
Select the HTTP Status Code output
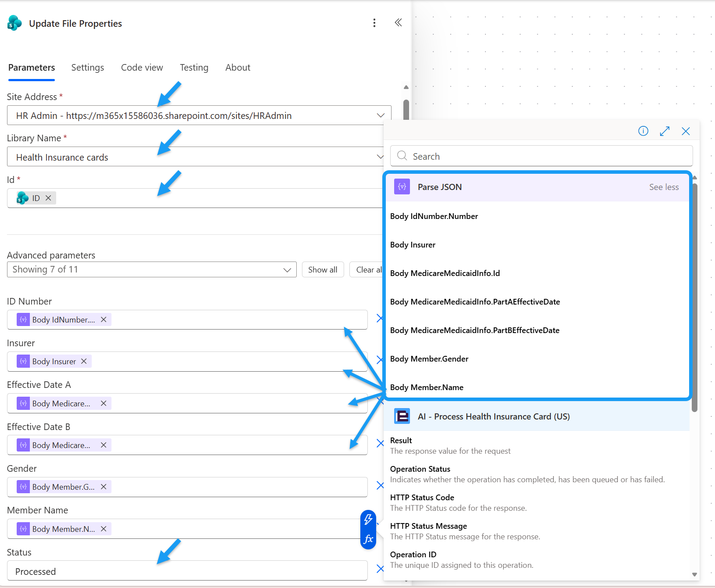pos(458,502)
